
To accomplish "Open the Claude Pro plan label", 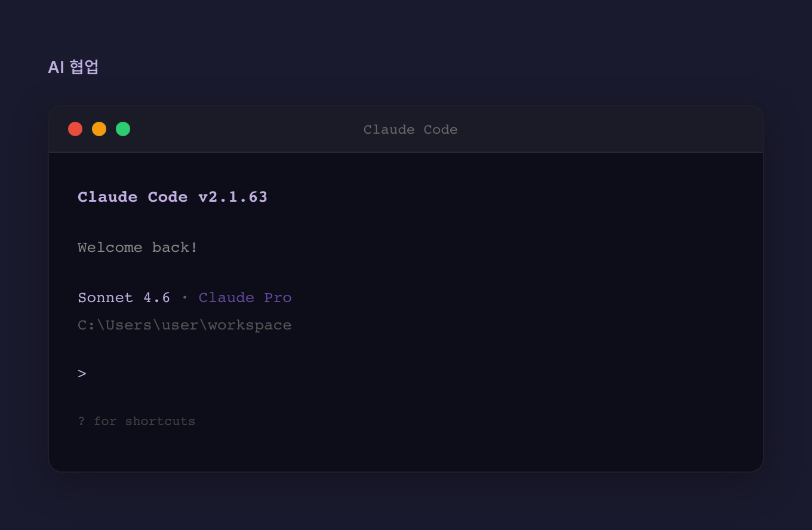I will [245, 298].
